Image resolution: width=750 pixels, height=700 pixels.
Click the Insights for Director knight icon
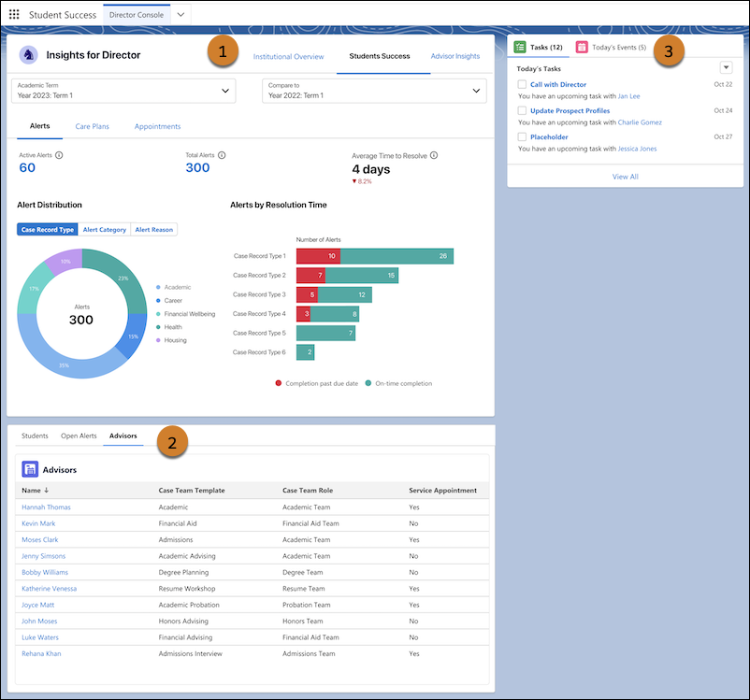point(28,55)
